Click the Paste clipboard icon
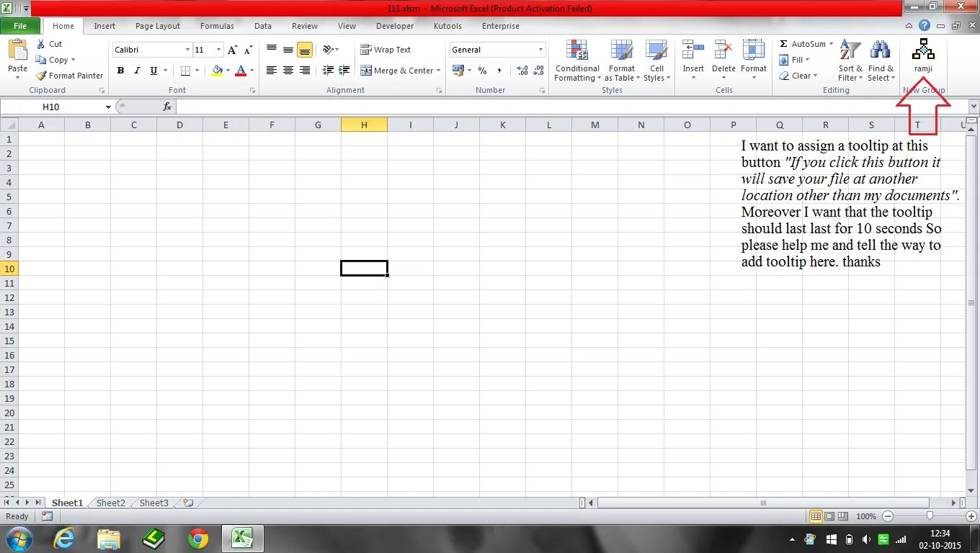980x553 pixels. [17, 50]
